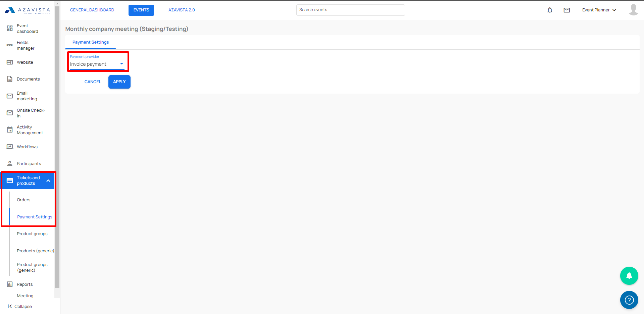Click the green floating bell button
The height and width of the screenshot is (314, 644).
[629, 276]
